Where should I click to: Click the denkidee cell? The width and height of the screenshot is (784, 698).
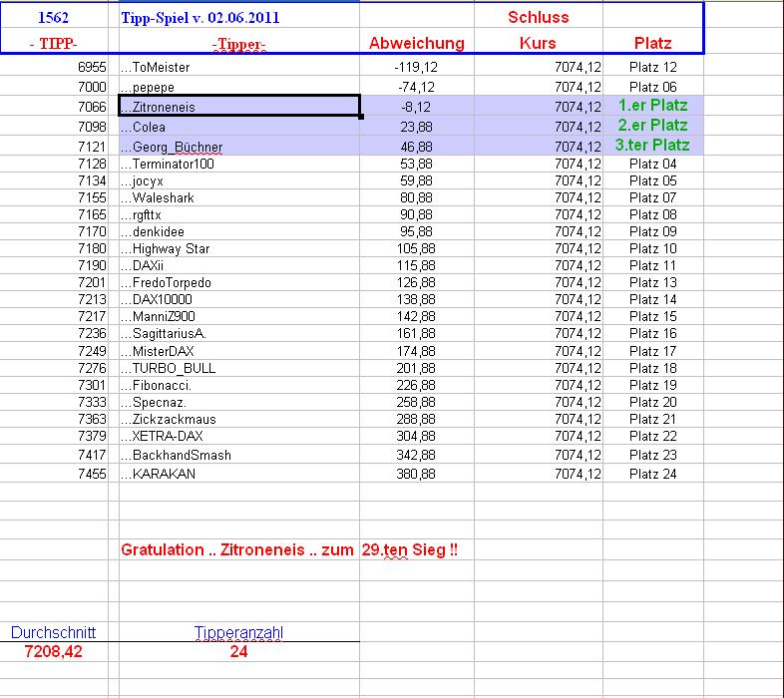pos(239,232)
